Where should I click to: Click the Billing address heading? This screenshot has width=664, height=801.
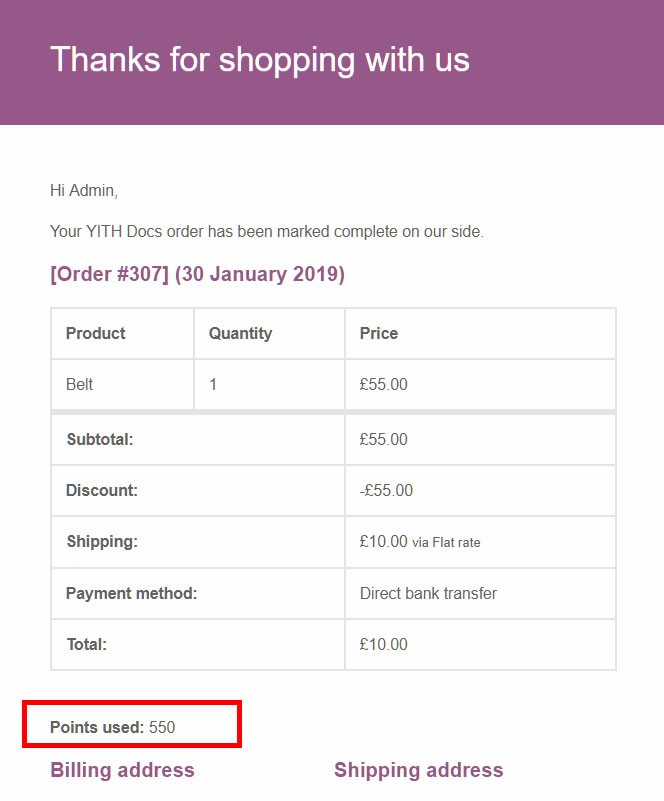point(122,770)
